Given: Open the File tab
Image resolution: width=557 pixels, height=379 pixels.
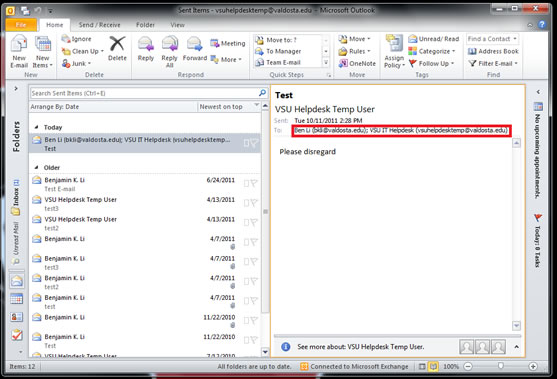Looking at the screenshot, I should click(21, 25).
